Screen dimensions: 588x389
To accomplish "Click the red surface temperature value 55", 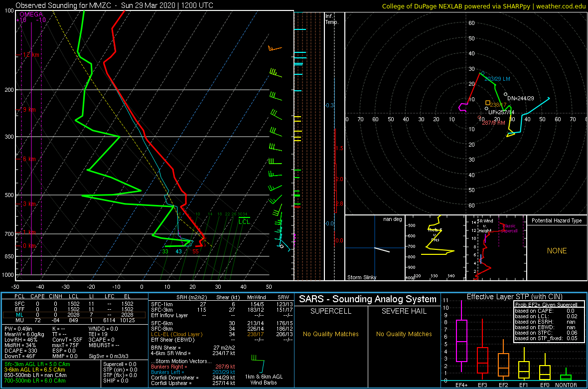I will click(x=195, y=251).
